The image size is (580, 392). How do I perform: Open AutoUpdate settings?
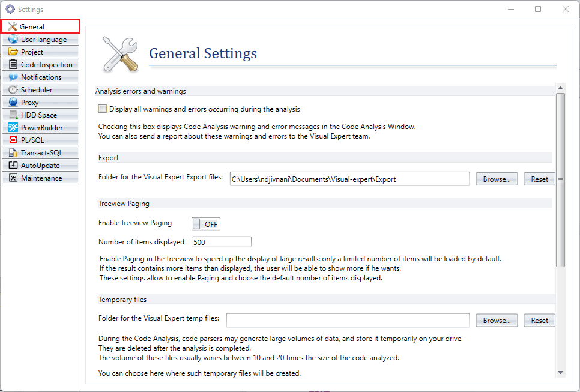tap(40, 165)
